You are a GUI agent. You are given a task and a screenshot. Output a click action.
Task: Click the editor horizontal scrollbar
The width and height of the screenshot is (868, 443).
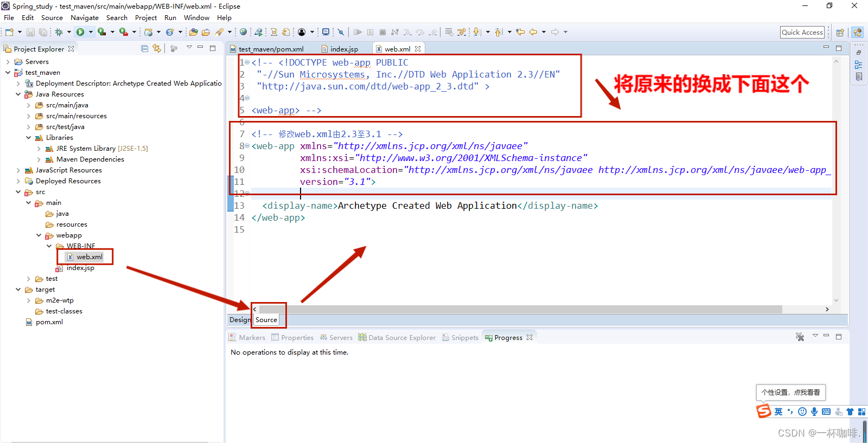(x=520, y=309)
